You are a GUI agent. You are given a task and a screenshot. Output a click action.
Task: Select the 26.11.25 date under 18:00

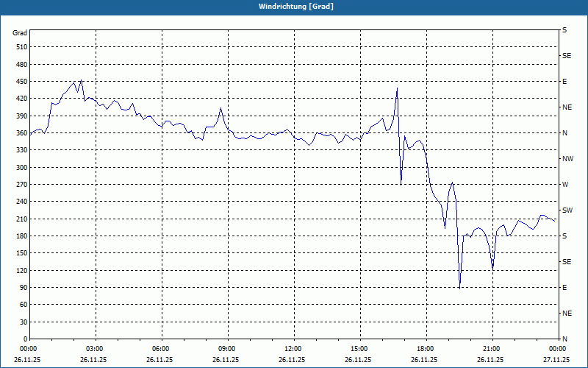pos(424,359)
